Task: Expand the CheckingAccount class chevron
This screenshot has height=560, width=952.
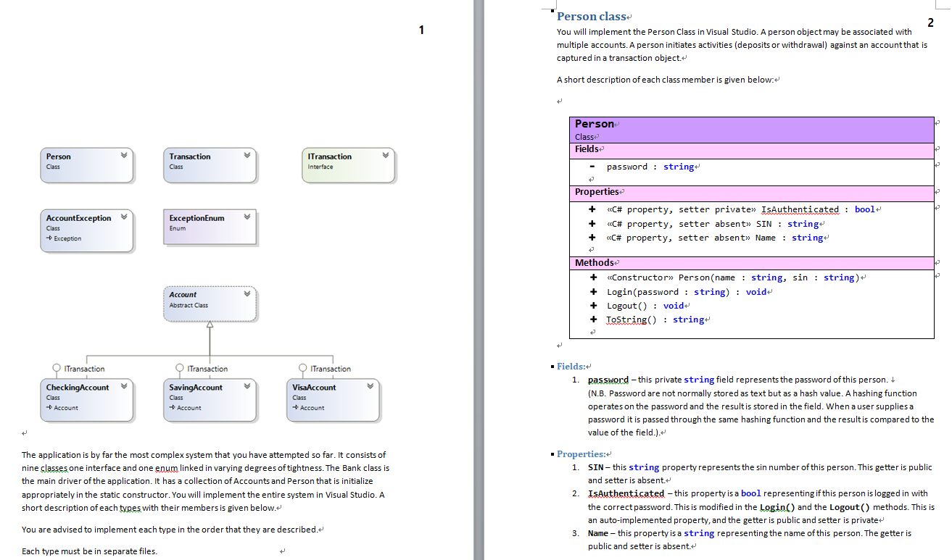Action: 124,385
